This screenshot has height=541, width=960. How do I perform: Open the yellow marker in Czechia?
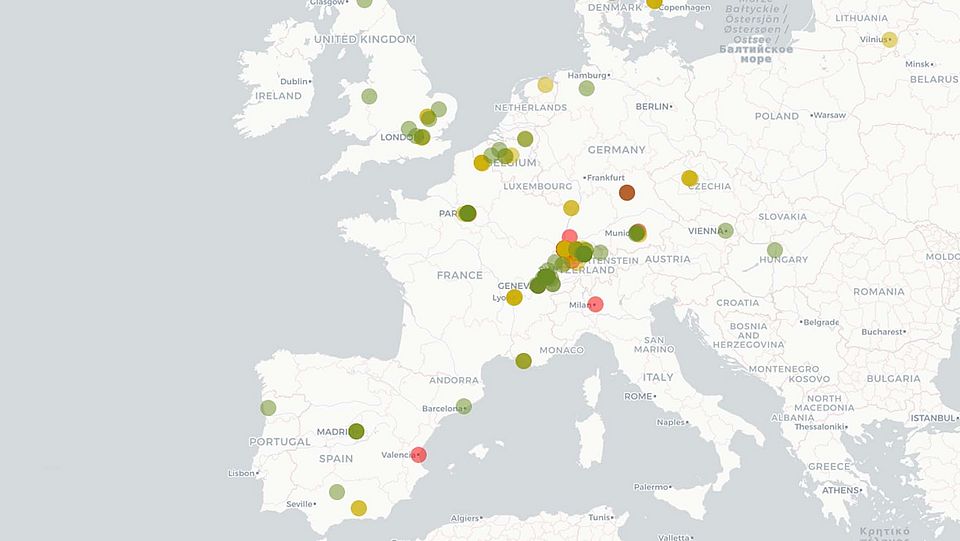click(689, 178)
